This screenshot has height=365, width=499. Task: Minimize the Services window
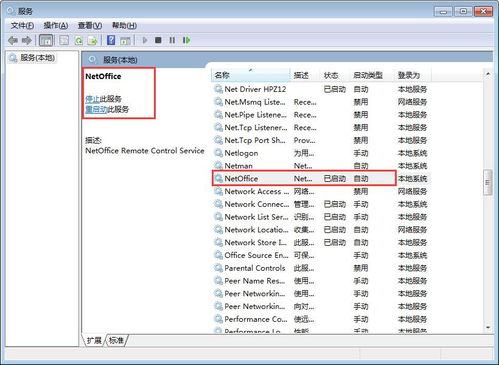[443, 12]
